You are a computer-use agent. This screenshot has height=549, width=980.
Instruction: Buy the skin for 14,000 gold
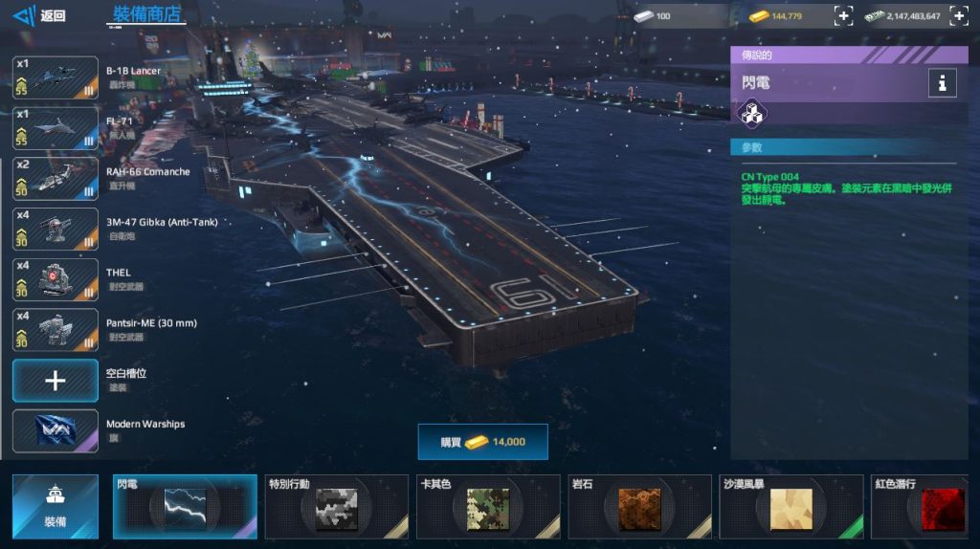tap(482, 442)
